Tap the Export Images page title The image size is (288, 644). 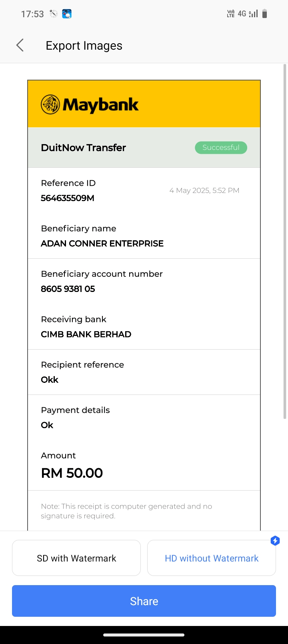[84, 46]
